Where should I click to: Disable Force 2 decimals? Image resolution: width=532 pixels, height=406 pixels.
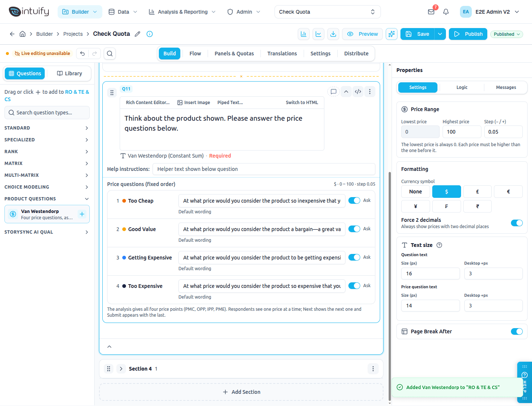pyautogui.click(x=517, y=223)
